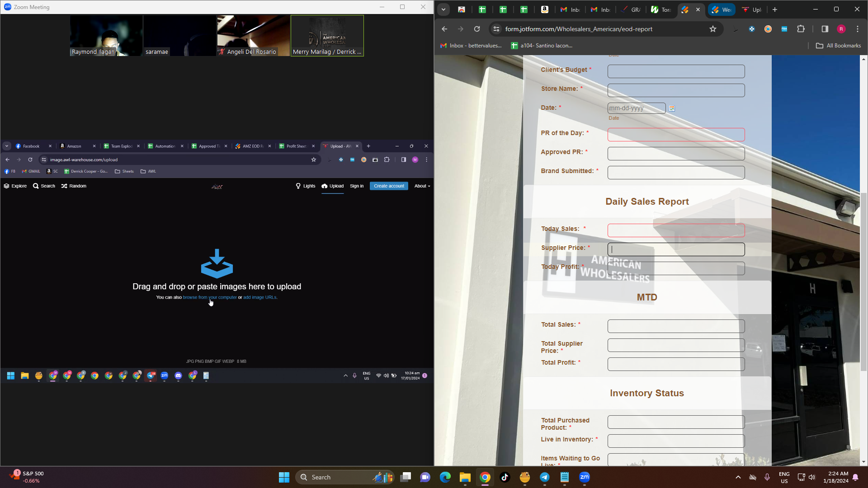View site information beside the Jotform URL
Viewport: 868px width, 488px height.
[496, 29]
